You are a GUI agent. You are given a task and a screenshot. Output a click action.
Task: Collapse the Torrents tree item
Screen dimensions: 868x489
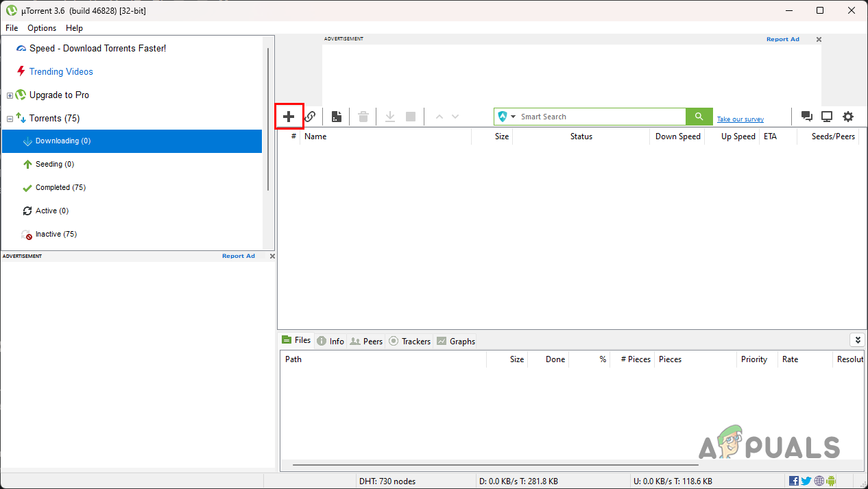pyautogui.click(x=10, y=118)
